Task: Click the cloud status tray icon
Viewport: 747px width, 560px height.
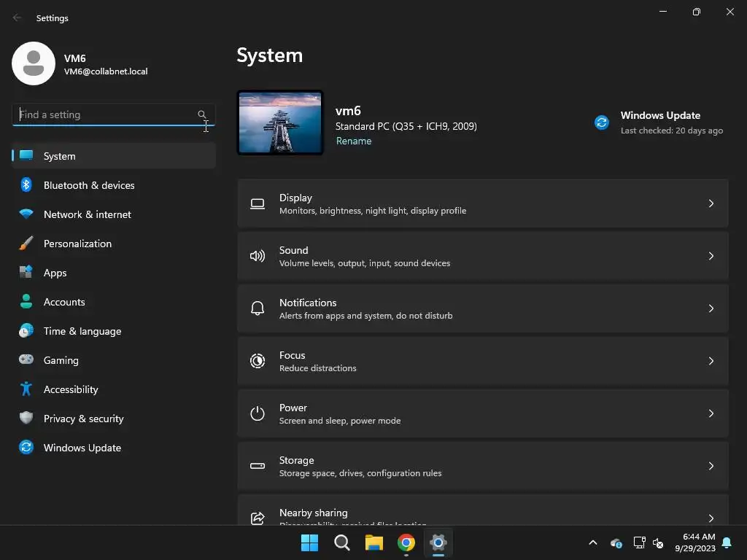Action: click(x=616, y=542)
